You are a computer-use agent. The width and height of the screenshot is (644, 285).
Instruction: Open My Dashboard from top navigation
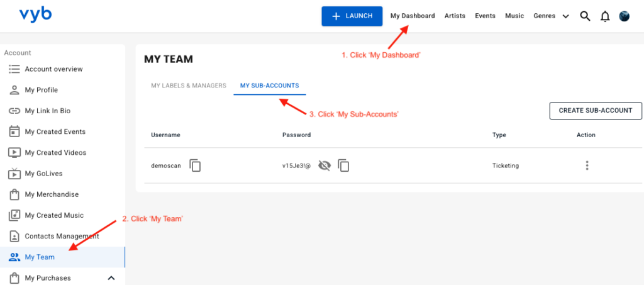413,16
